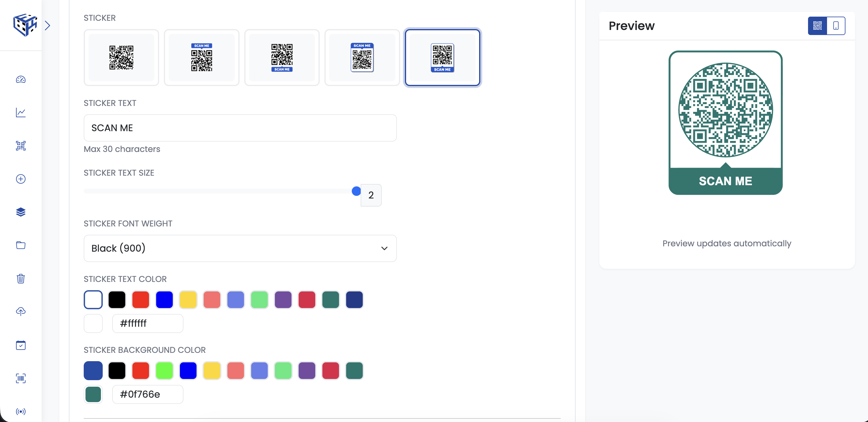This screenshot has height=422, width=868.
Task: Switch preview to phone view
Action: point(836,26)
